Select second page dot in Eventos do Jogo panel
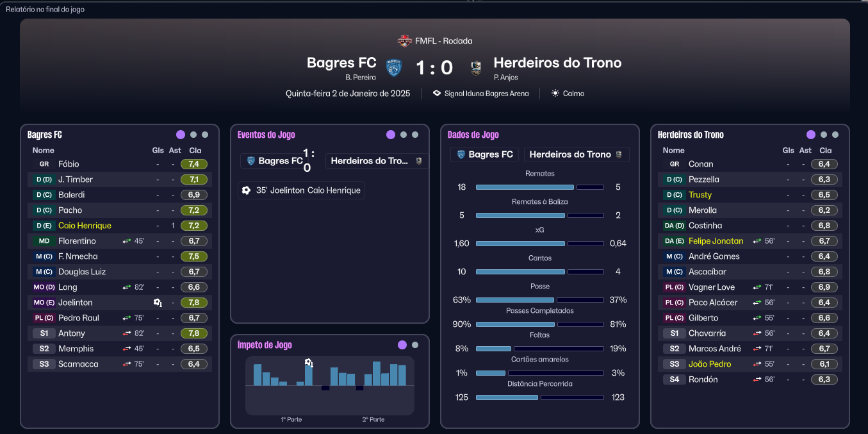 click(x=403, y=135)
